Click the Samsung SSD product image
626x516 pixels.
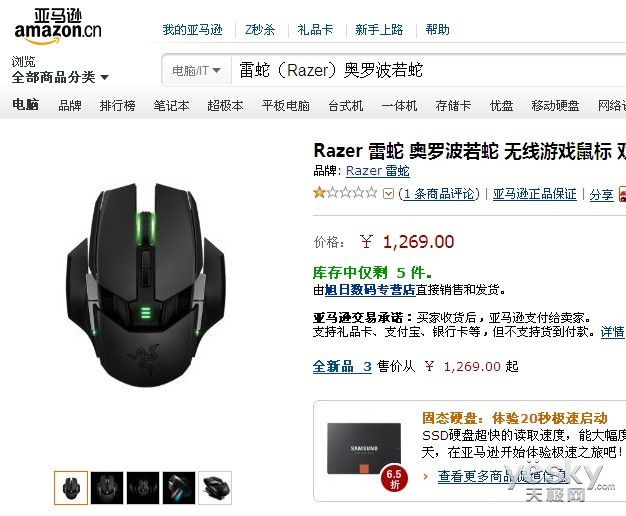[364, 449]
